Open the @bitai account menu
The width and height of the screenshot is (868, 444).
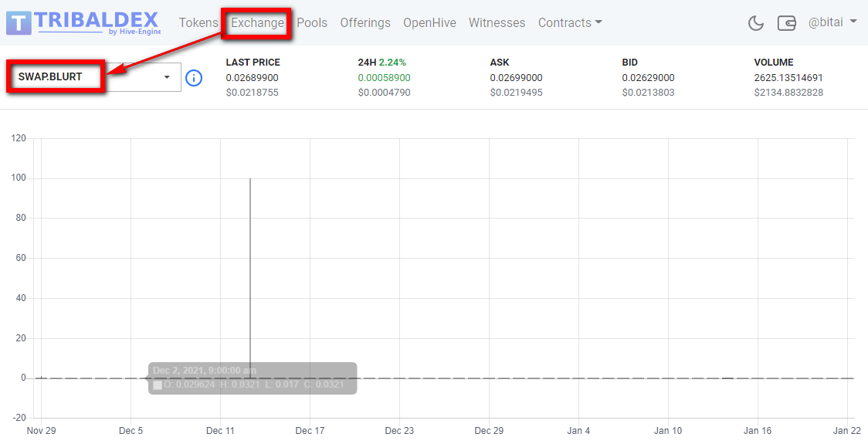832,22
